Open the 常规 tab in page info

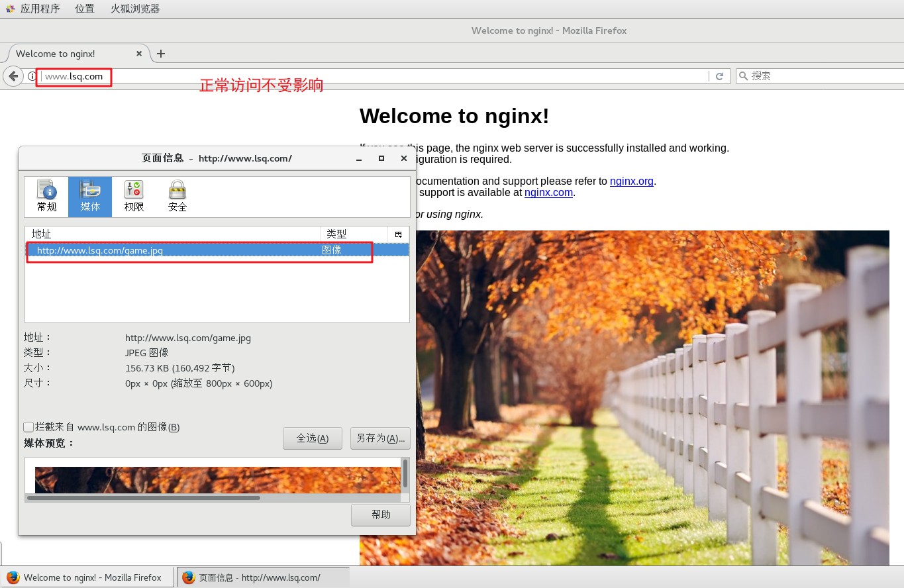46,197
